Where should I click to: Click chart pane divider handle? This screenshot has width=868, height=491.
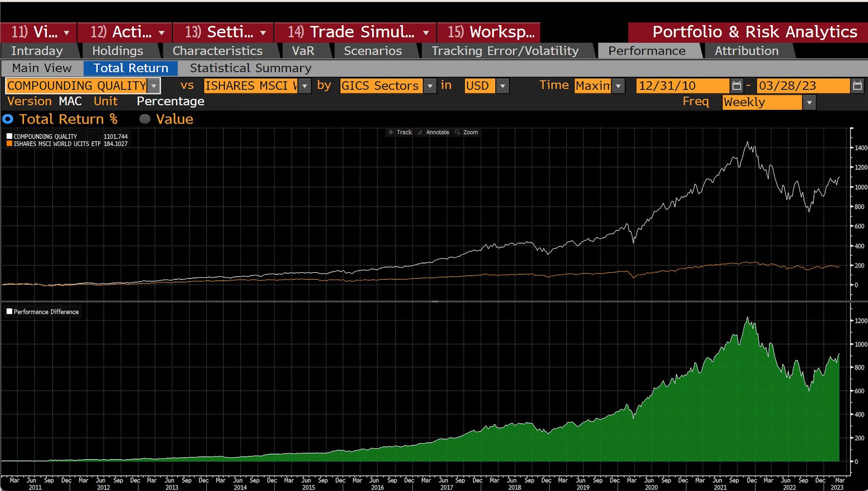pyautogui.click(x=435, y=301)
